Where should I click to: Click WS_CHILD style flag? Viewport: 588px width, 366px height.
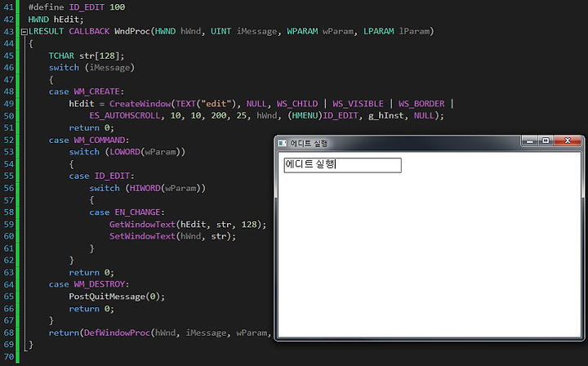click(297, 104)
